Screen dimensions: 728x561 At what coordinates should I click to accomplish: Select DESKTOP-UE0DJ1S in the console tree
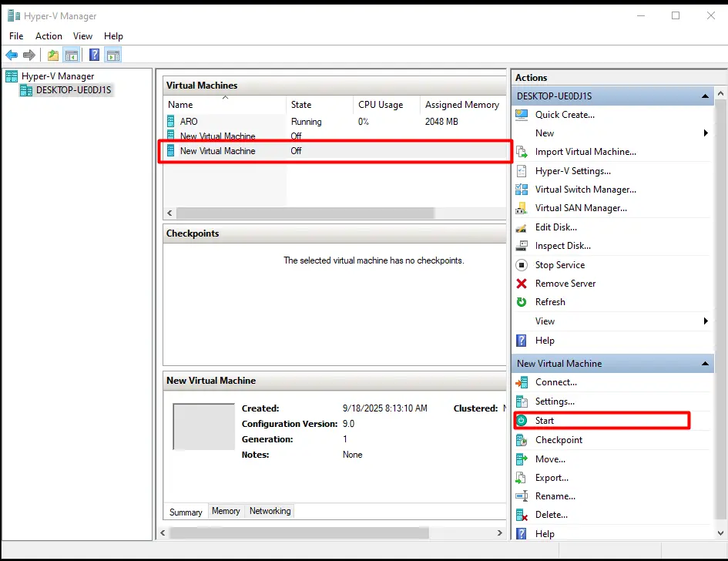[x=74, y=90]
